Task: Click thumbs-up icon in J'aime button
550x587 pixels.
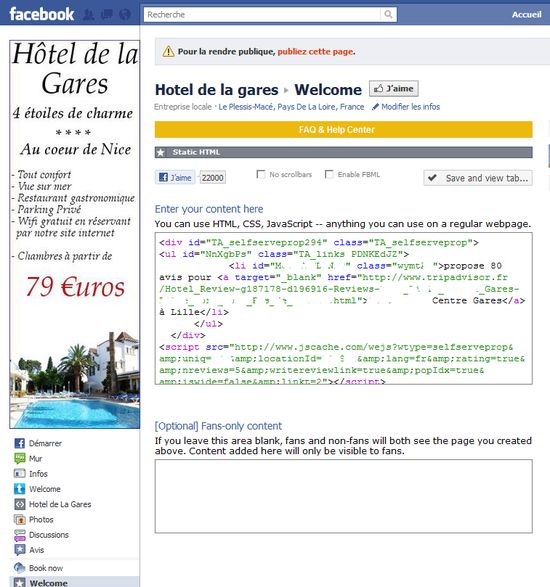Action: [378, 89]
